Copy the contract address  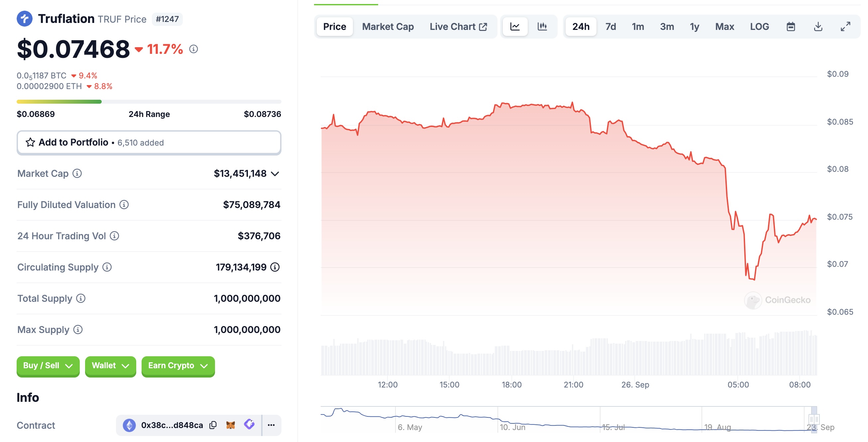pos(213,425)
